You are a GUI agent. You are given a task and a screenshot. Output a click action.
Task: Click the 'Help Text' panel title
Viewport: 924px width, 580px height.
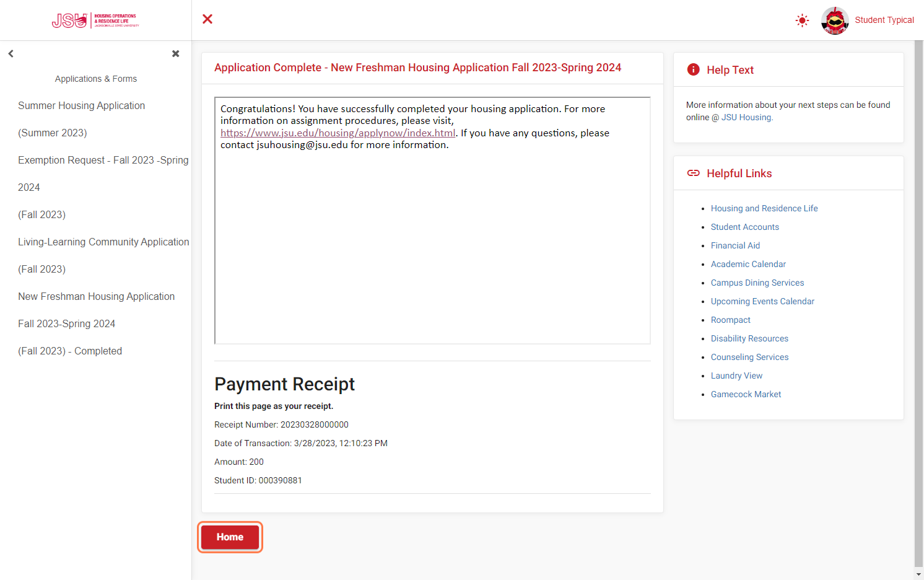(x=730, y=70)
